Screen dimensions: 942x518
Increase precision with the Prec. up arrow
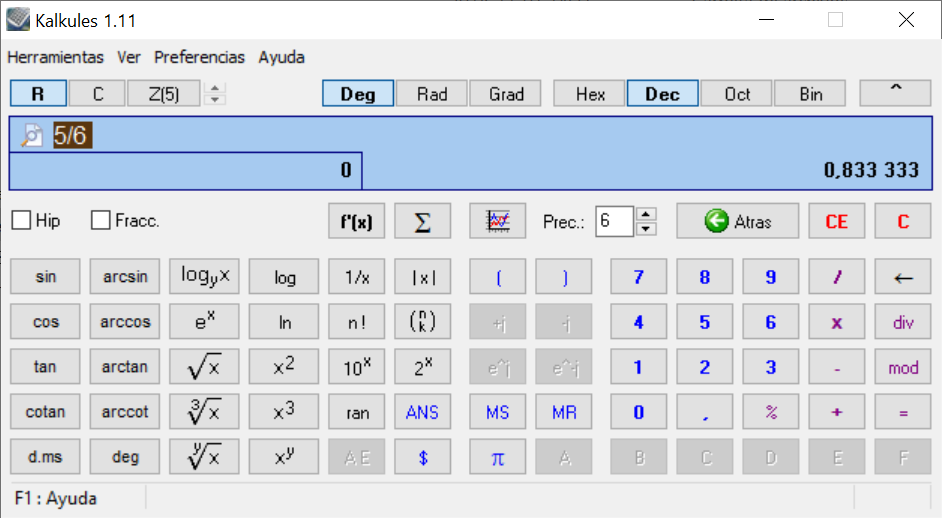coord(646,214)
